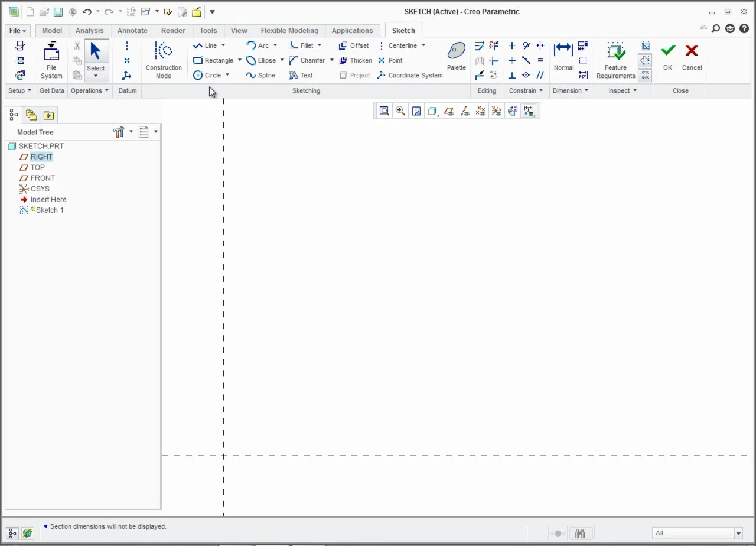756x546 pixels.
Task: Click the Offset tool
Action: click(353, 45)
